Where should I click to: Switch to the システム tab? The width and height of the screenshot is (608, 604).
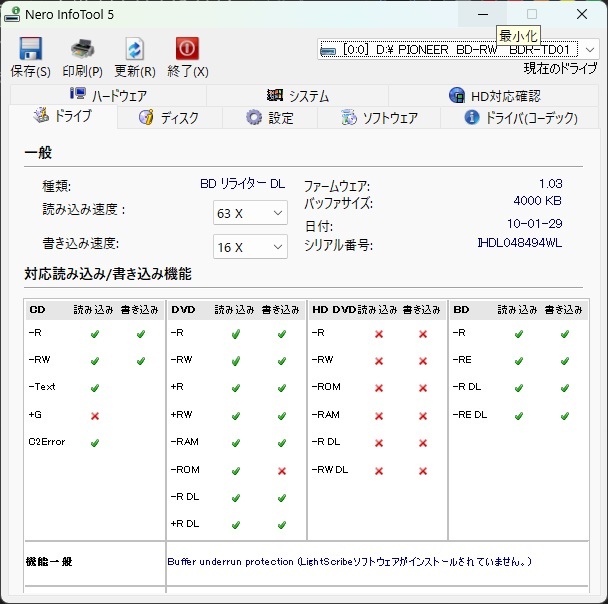pos(297,95)
